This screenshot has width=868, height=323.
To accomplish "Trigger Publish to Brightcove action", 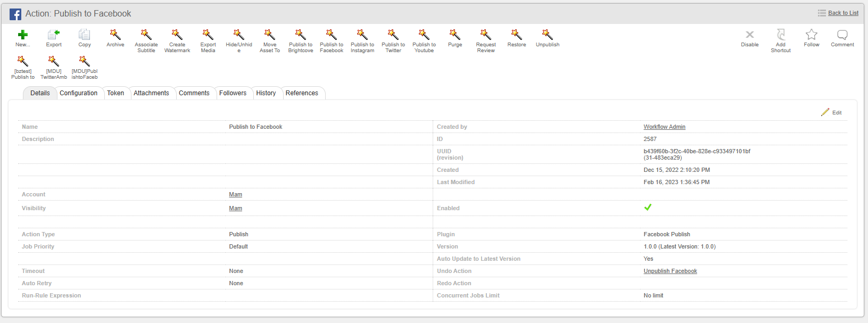I will tap(301, 35).
